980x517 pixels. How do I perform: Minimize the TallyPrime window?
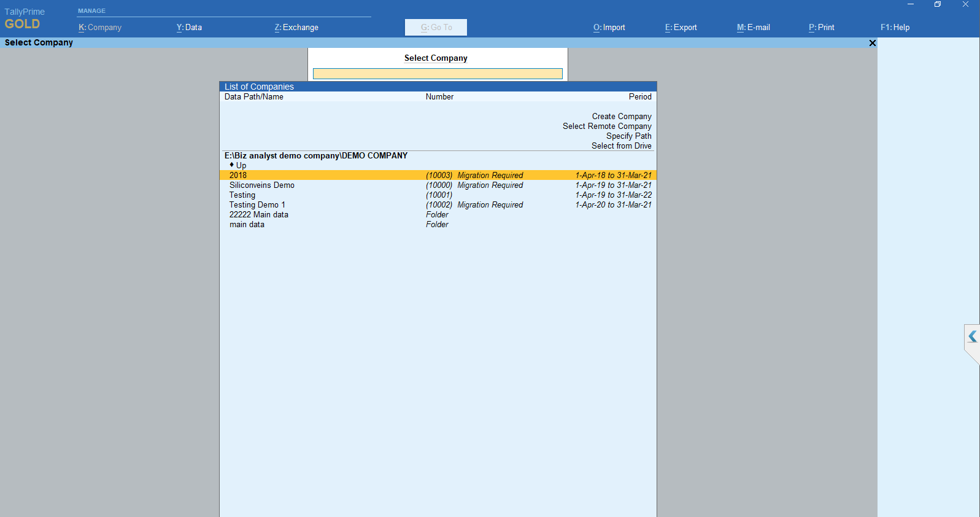click(911, 4)
